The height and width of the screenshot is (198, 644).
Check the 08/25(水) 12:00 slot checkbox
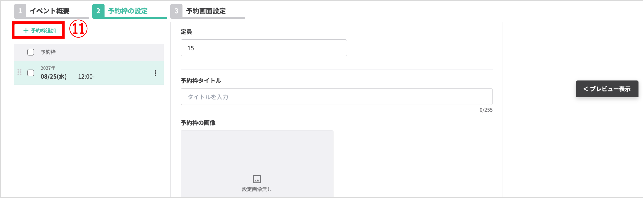pos(31,73)
